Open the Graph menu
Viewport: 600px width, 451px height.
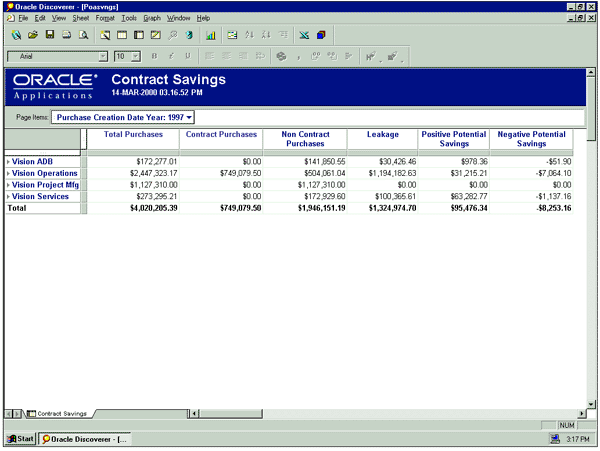click(151, 18)
